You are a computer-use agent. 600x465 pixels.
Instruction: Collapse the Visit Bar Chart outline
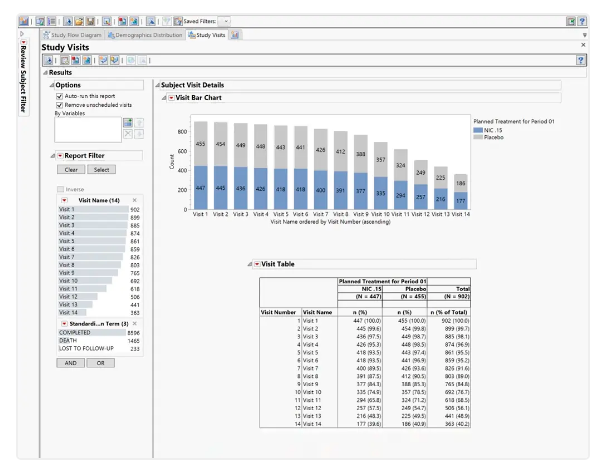[x=164, y=98]
